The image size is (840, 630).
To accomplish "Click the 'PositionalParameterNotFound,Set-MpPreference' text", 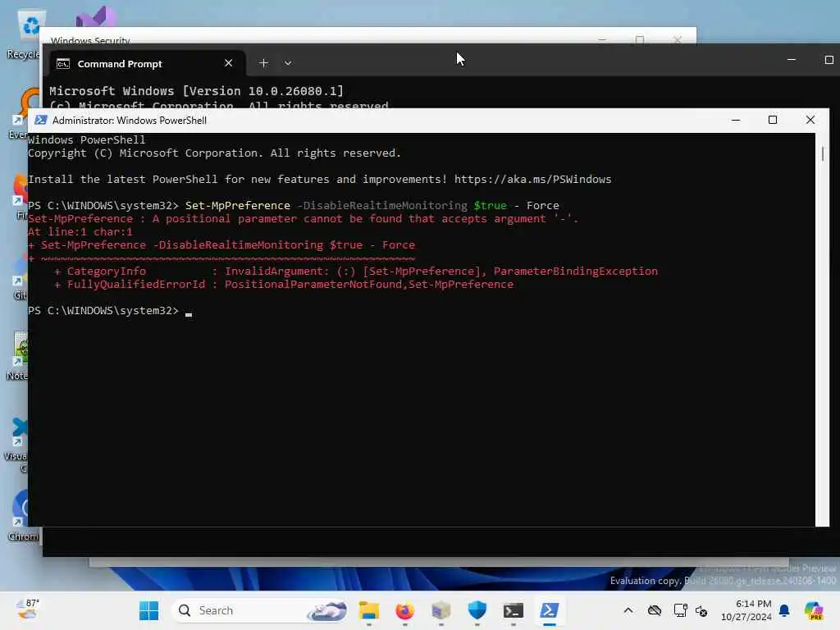I will 368,285.
